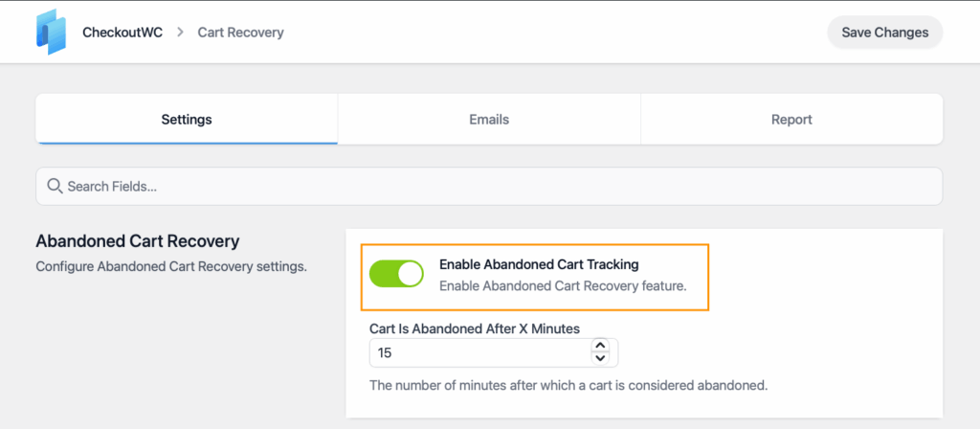Screen dimensions: 980x429
Task: Click the magnifying glass search icon
Action: coord(55,186)
